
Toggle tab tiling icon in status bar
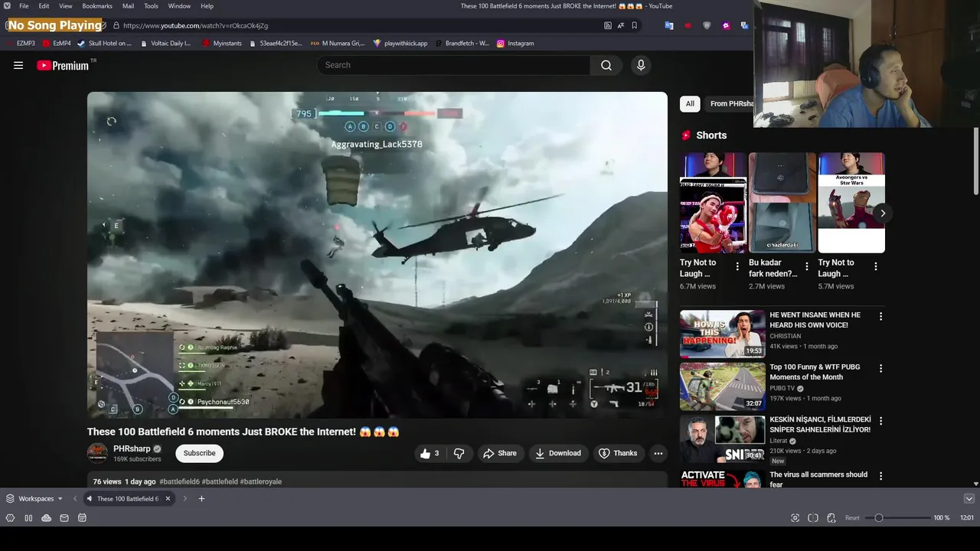click(x=813, y=518)
